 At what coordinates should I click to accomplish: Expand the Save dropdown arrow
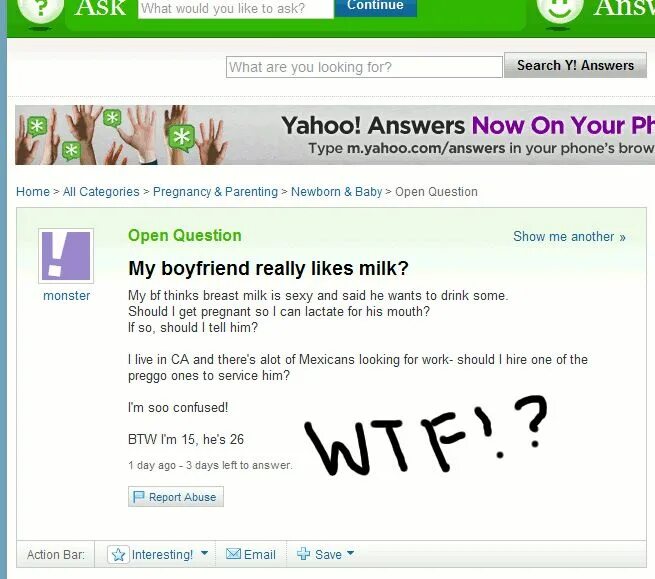click(350, 553)
